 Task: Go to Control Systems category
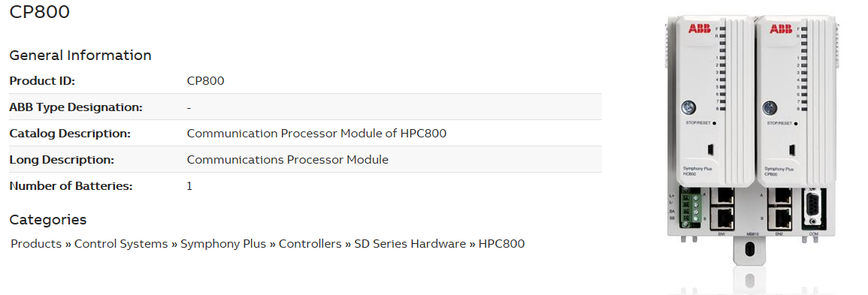tap(121, 244)
